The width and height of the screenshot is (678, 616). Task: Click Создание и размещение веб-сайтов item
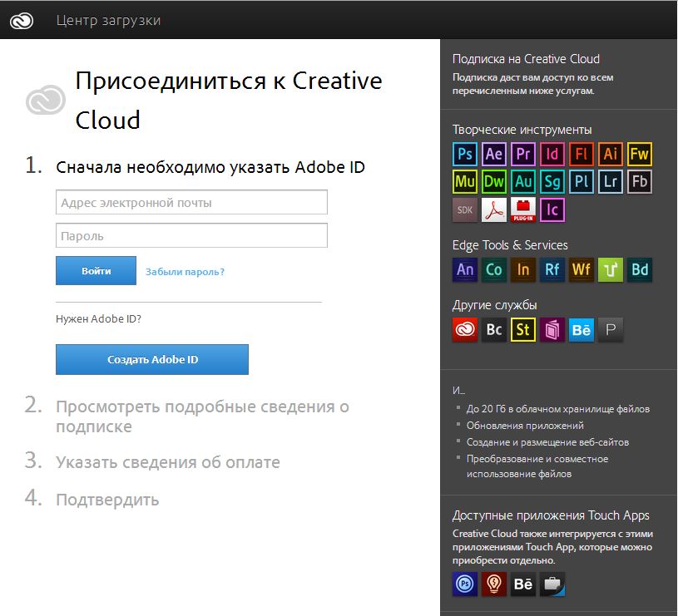click(x=547, y=442)
